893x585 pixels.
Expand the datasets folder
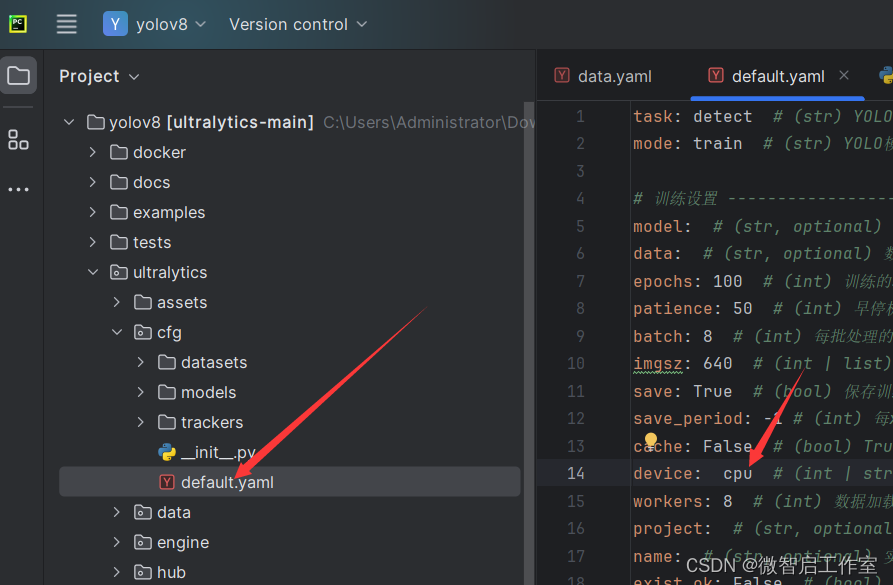point(141,362)
